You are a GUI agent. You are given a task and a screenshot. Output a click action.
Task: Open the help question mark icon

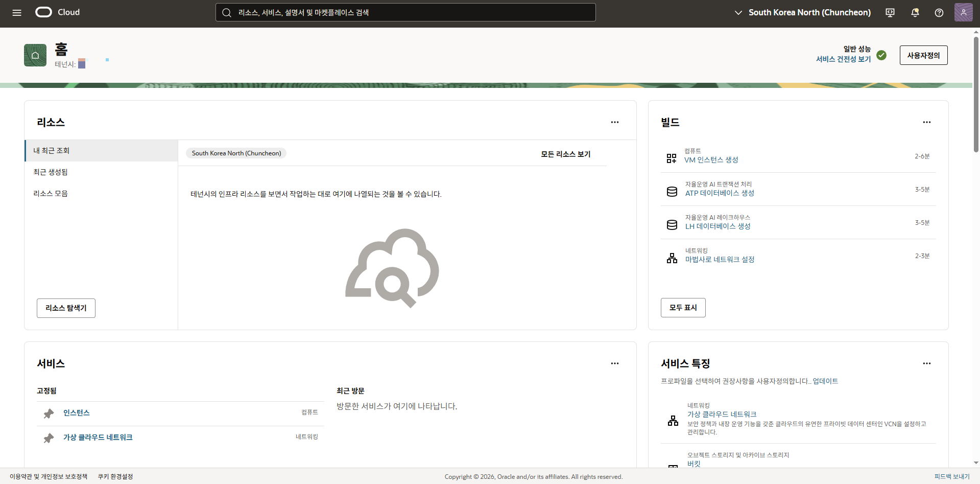point(939,13)
